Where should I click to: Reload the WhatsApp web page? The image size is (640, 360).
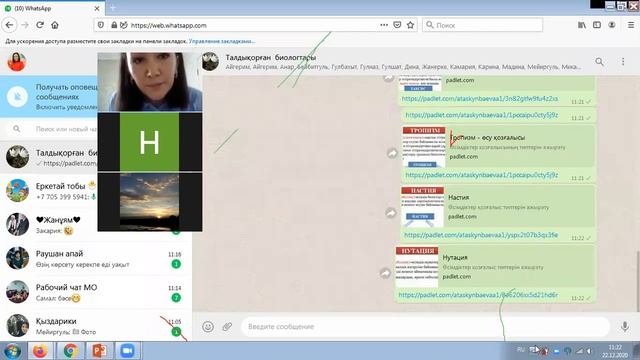click(x=40, y=25)
